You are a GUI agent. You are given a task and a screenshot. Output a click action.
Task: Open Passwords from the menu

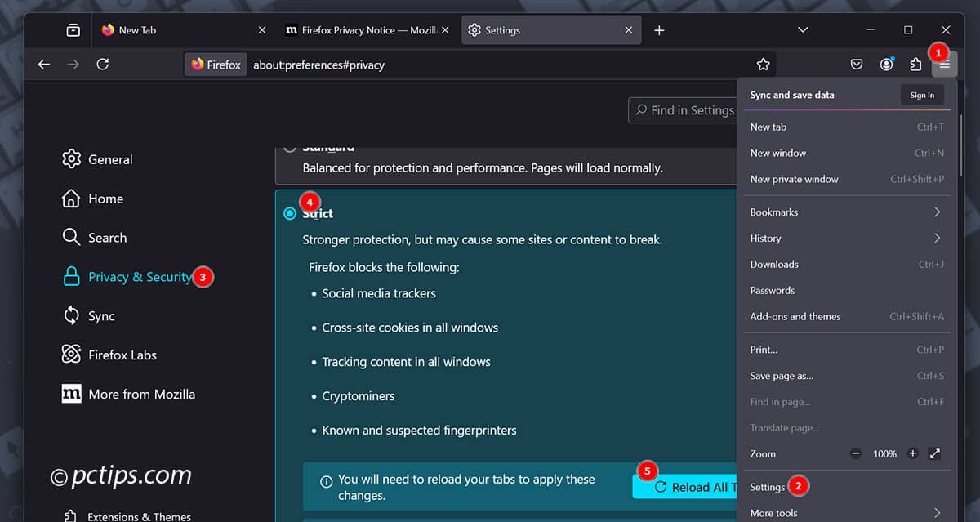pos(847,291)
